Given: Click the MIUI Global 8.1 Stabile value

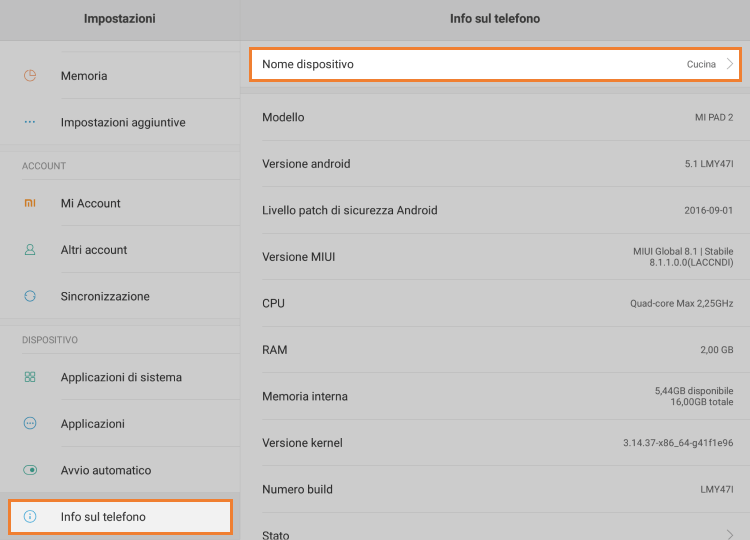Looking at the screenshot, I should [683, 257].
